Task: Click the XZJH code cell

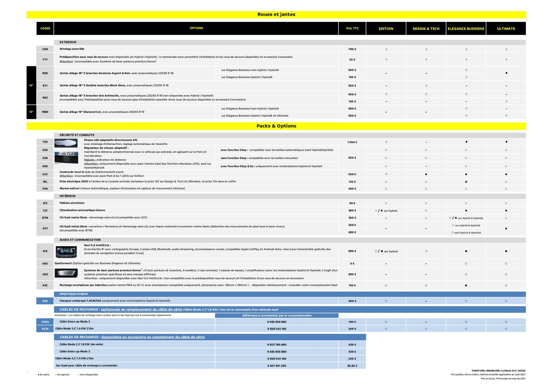Action: click(45, 329)
